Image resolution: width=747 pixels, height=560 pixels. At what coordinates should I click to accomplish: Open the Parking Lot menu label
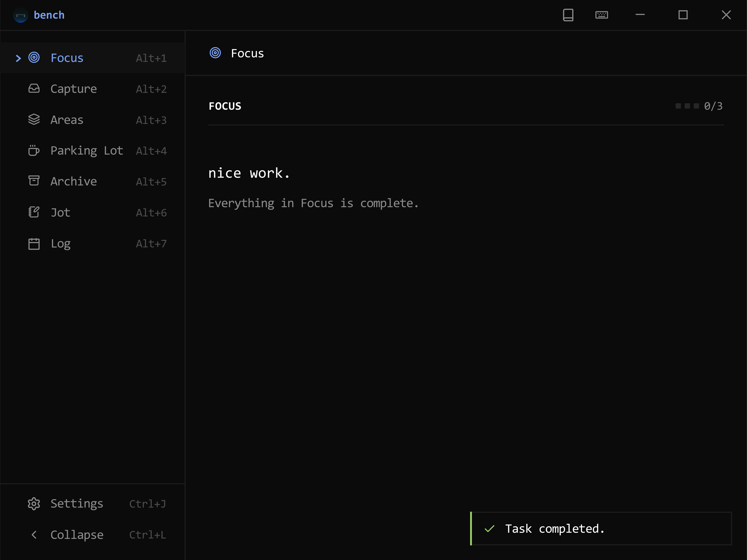pyautogui.click(x=87, y=151)
